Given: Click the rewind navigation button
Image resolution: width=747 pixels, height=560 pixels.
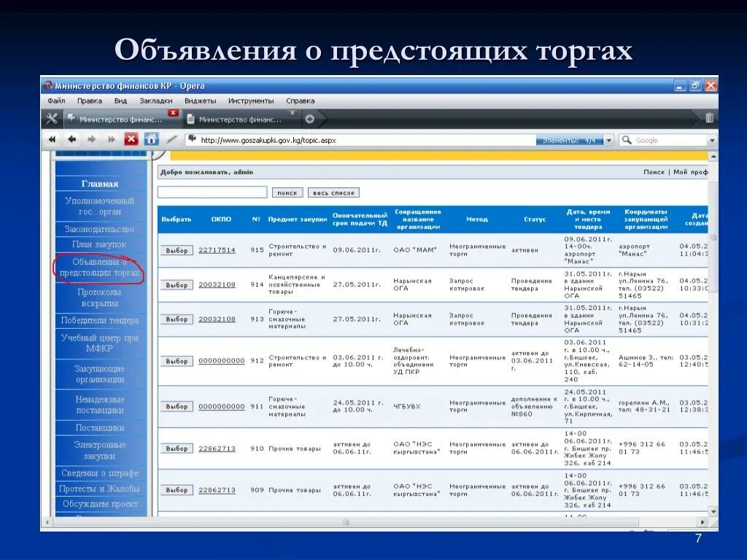Looking at the screenshot, I should (52, 139).
